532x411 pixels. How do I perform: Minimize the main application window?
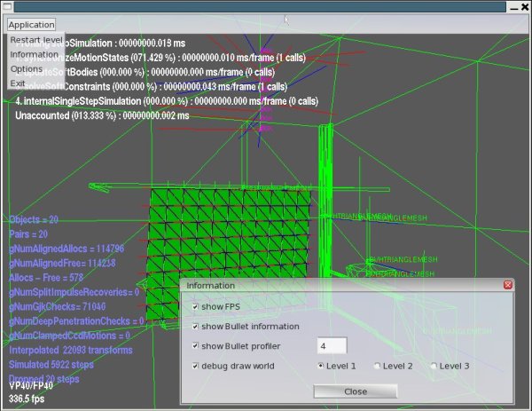point(514,7)
